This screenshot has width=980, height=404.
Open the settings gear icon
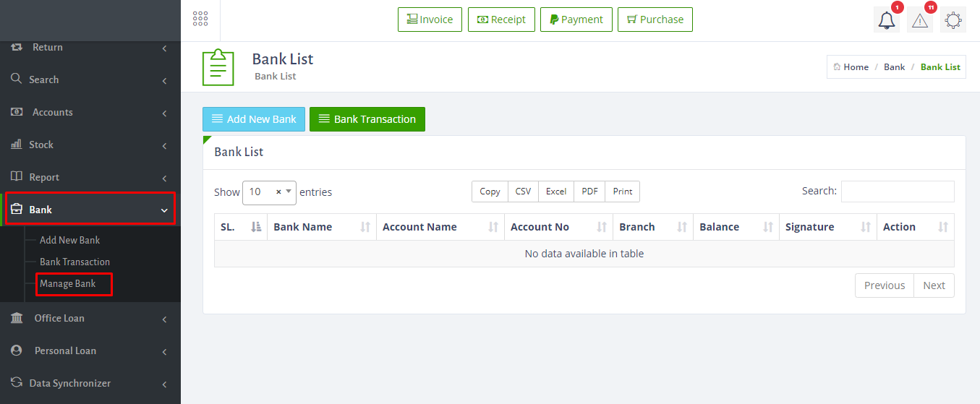point(953,20)
